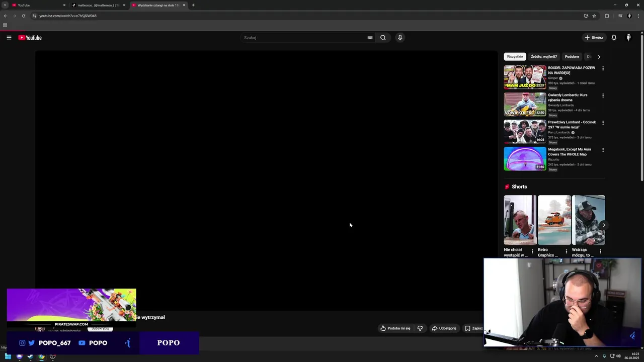Screen dimensions: 644x362
Task: Open Megabonk video title link
Action: point(569,152)
